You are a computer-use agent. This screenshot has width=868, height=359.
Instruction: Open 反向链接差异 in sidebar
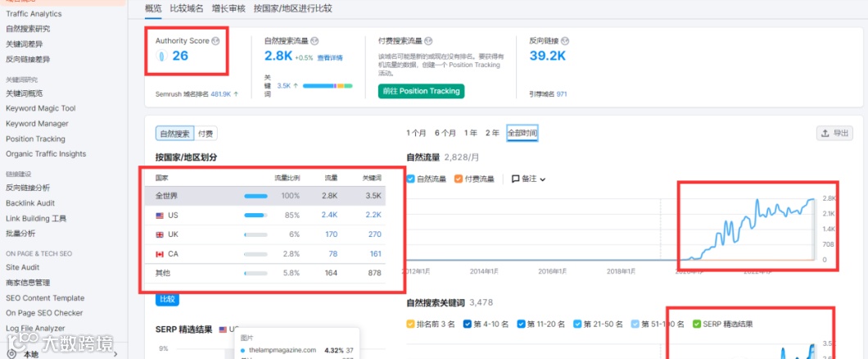coord(28,59)
